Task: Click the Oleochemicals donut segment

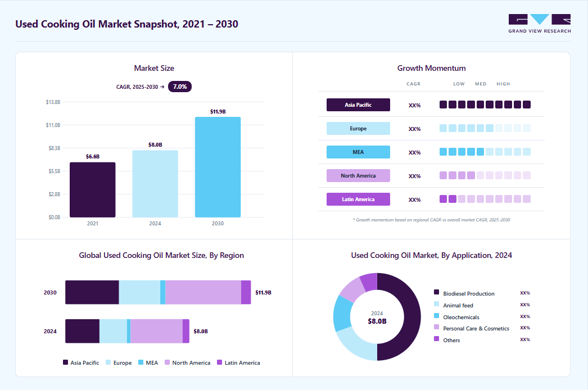Action: 342,314
